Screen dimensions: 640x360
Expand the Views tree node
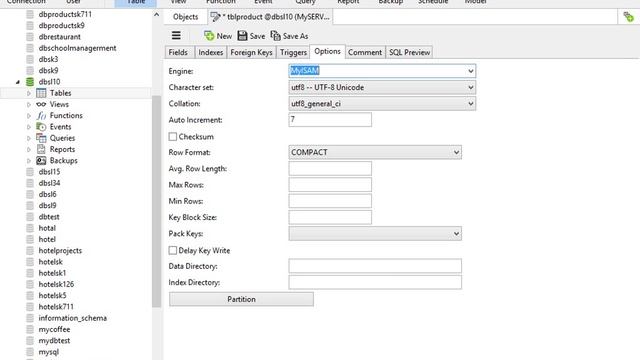(x=29, y=104)
